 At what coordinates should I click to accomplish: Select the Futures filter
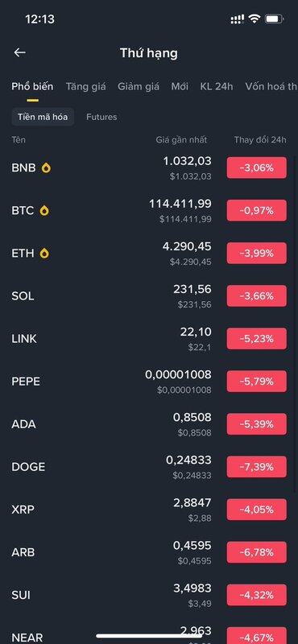[101, 117]
